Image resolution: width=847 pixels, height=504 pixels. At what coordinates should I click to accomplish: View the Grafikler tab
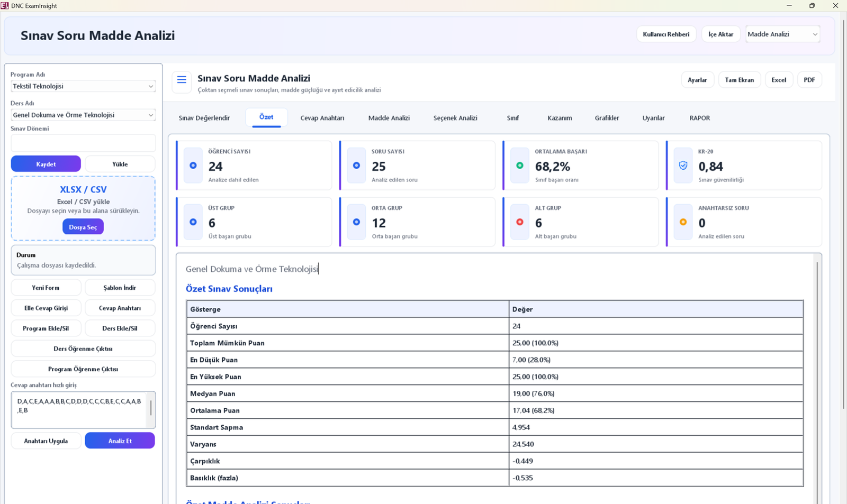point(607,118)
